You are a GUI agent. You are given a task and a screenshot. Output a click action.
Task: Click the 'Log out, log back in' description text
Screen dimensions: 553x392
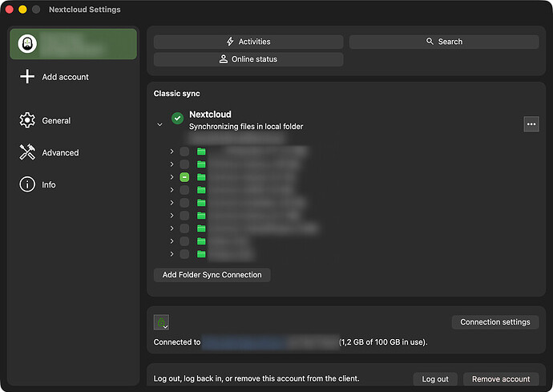pyautogui.click(x=256, y=378)
